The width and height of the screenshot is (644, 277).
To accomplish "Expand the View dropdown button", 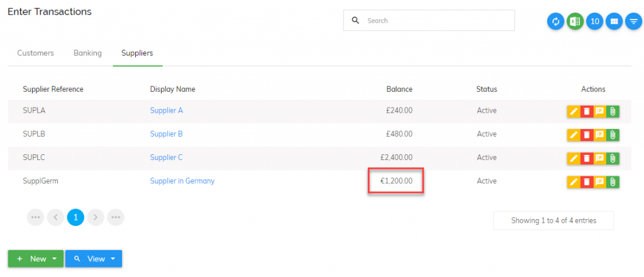I will pos(94,259).
